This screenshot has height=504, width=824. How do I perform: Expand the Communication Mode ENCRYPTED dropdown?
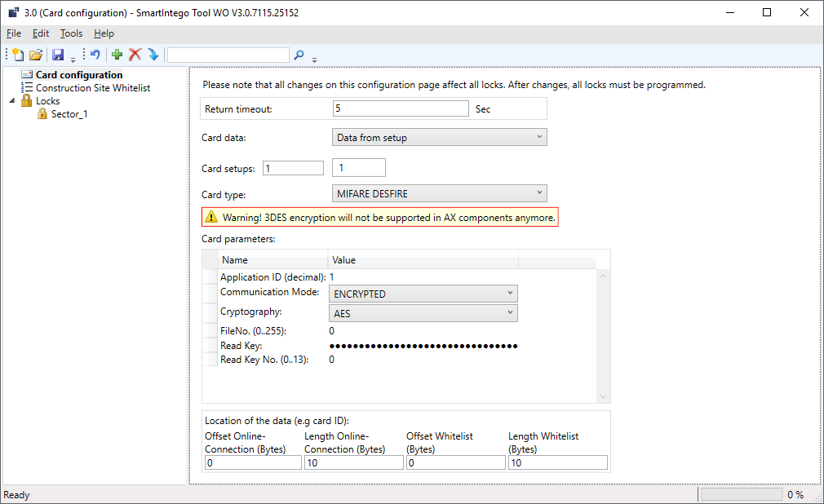click(423, 294)
